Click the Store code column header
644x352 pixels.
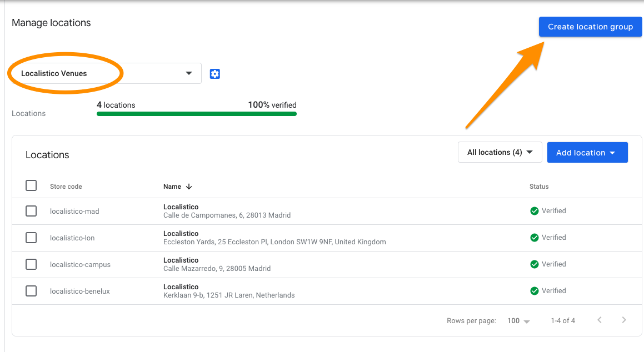(66, 187)
